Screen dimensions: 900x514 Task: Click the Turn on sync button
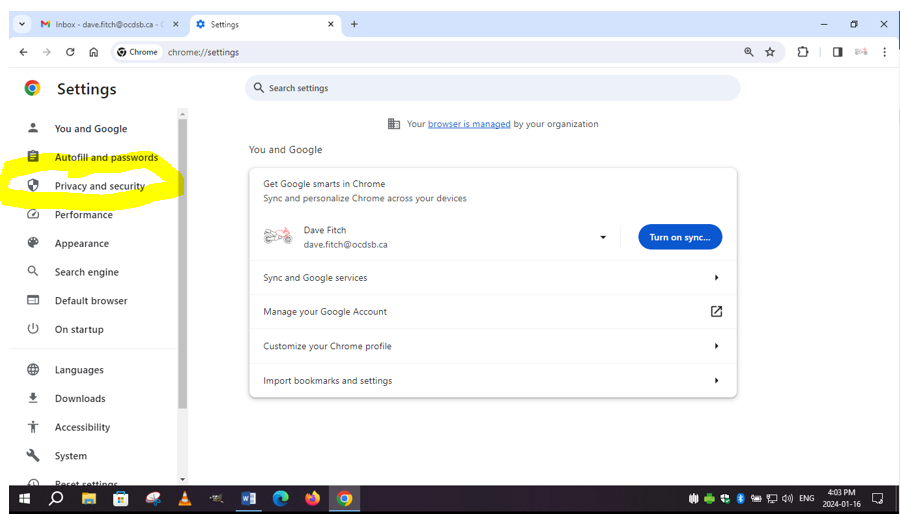(x=680, y=237)
